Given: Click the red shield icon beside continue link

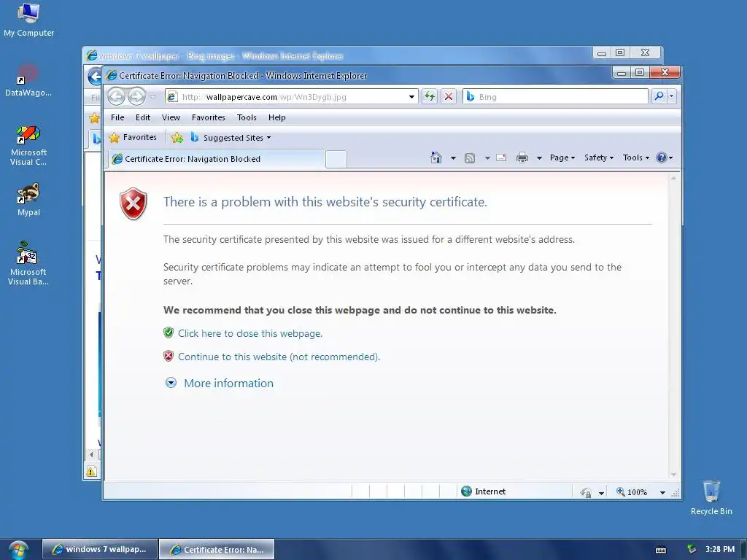Looking at the screenshot, I should pyautogui.click(x=169, y=356).
